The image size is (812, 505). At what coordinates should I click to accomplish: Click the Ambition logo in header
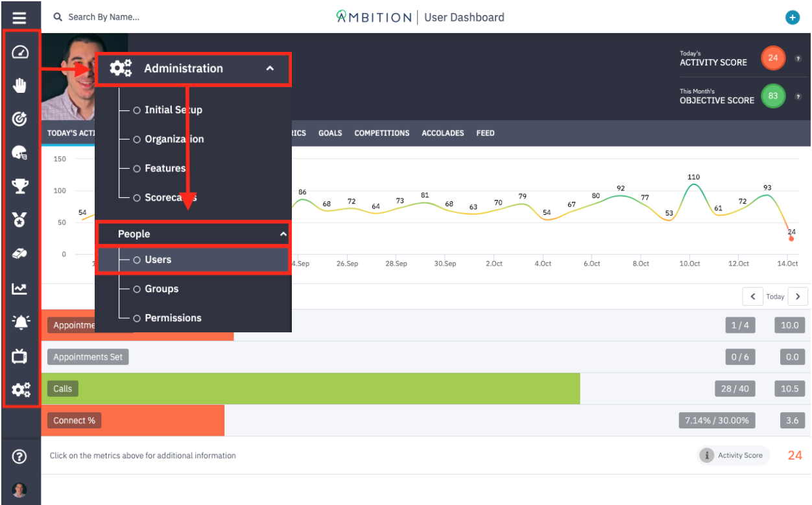click(x=374, y=18)
